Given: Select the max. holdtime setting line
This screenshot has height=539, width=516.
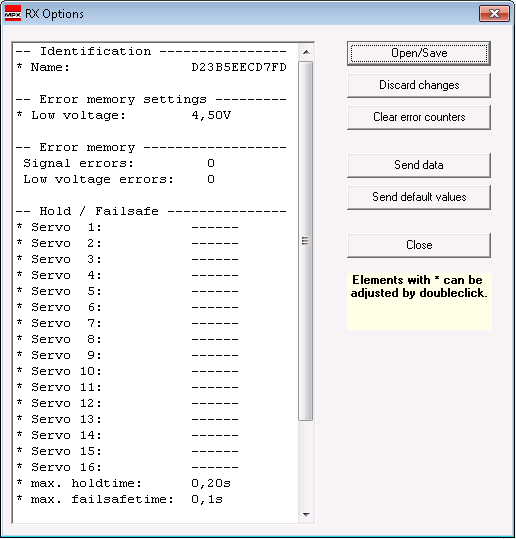Looking at the screenshot, I should (124, 483).
